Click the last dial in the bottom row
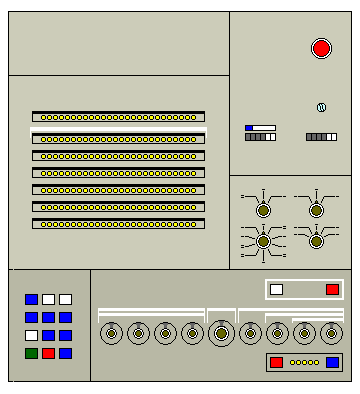360x394 pixels. point(331,333)
